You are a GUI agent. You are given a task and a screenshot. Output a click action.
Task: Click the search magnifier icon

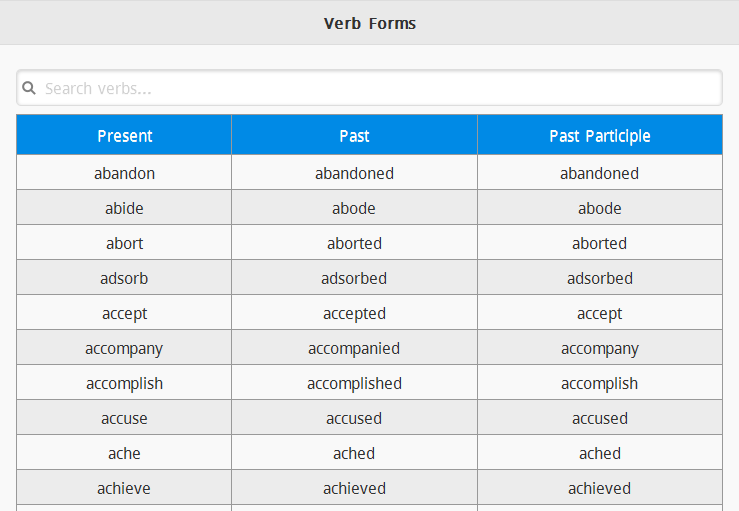tap(29, 88)
